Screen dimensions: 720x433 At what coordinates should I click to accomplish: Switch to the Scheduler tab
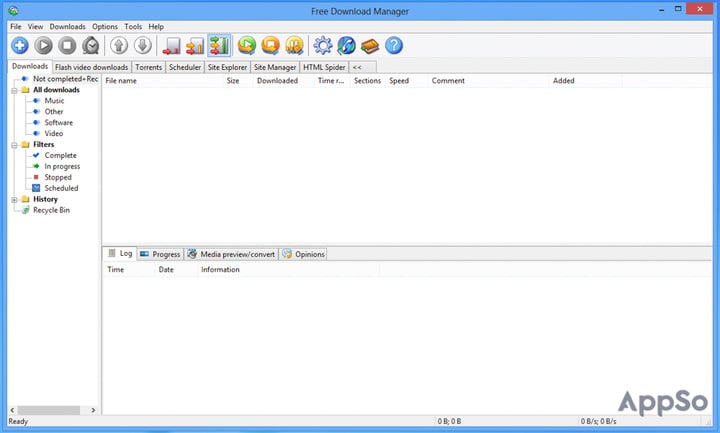point(185,67)
